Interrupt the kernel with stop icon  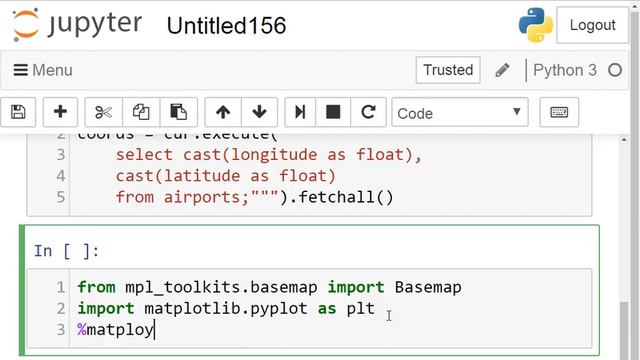click(333, 112)
